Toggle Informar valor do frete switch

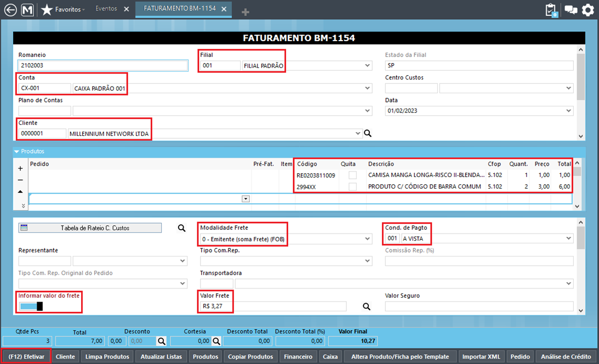(x=31, y=306)
